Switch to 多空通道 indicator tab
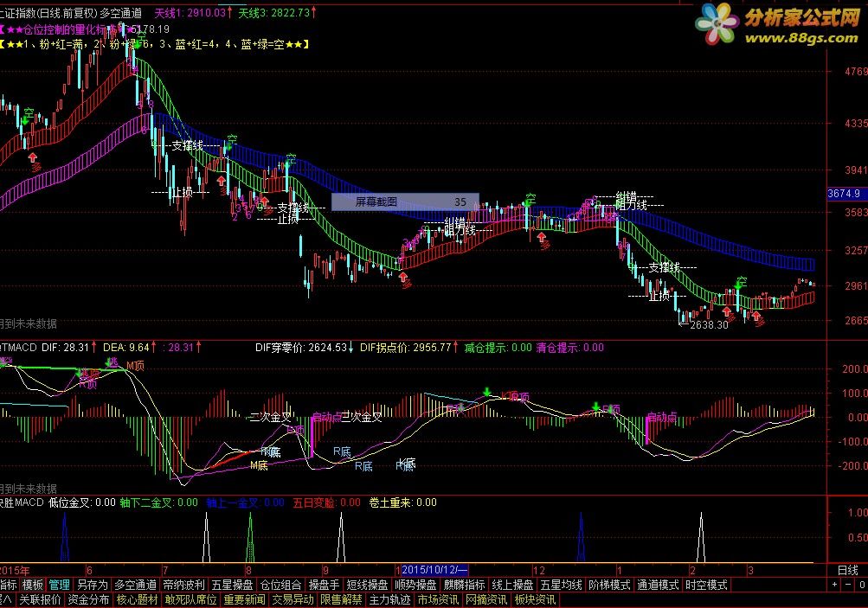868x608 pixels. click(135, 585)
